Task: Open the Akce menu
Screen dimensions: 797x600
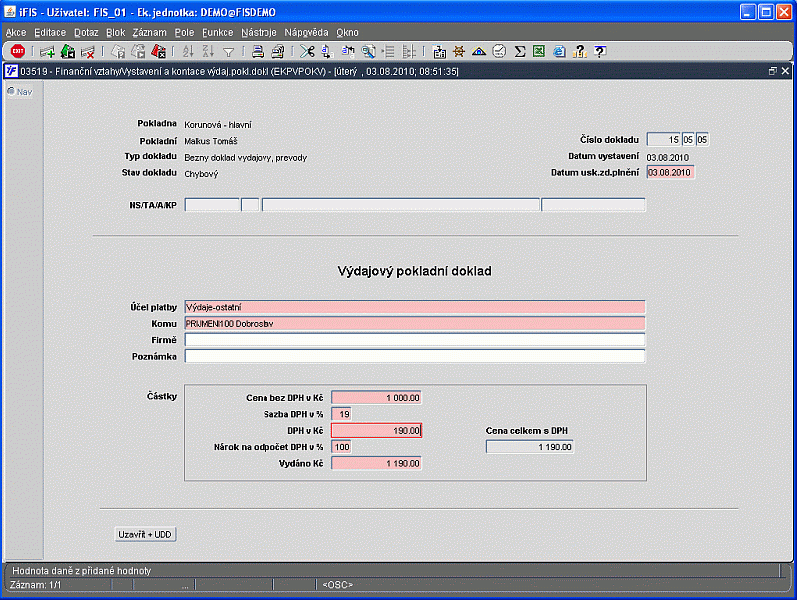Action: [16, 32]
